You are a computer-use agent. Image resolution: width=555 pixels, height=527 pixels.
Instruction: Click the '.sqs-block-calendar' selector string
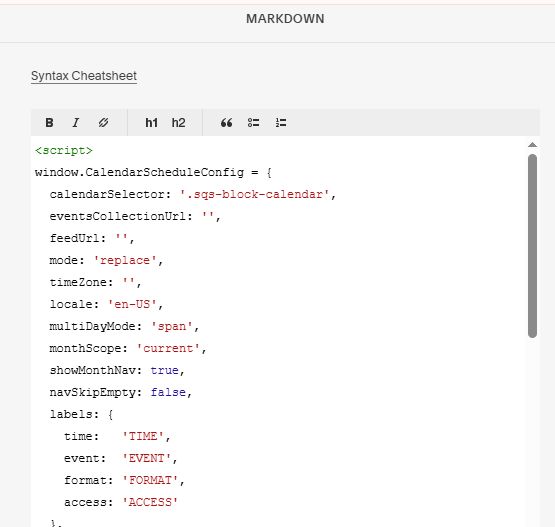[x=254, y=194]
